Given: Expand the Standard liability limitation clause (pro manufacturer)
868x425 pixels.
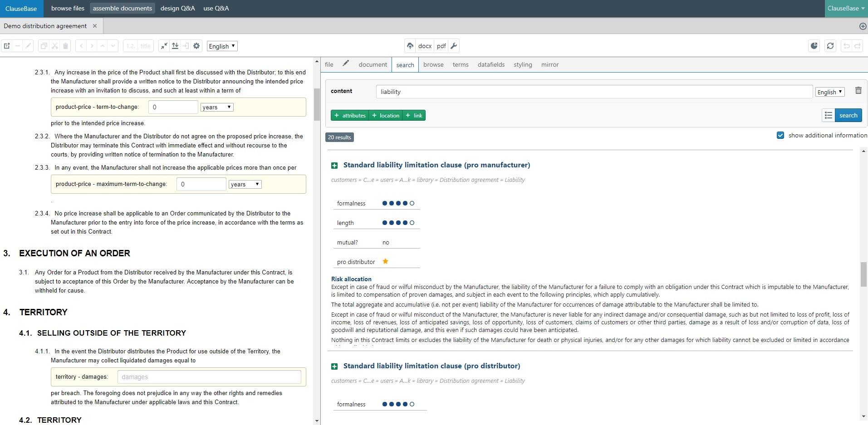Looking at the screenshot, I should coord(335,165).
